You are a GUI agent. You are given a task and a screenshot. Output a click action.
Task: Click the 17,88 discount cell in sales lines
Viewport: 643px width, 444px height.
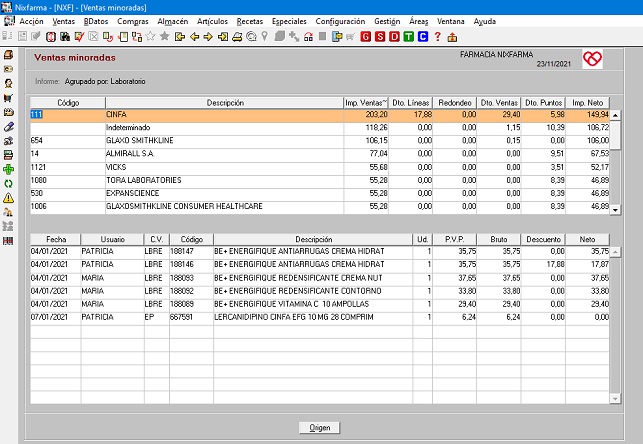[x=543, y=264]
